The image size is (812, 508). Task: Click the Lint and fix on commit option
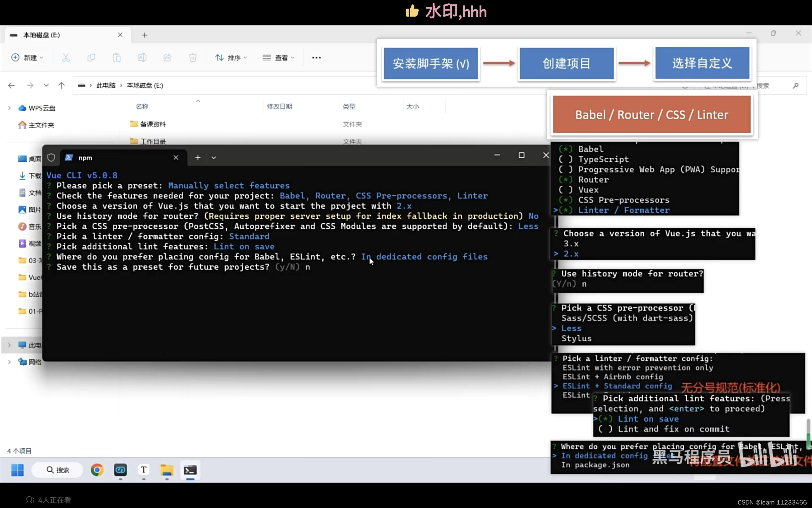pyautogui.click(x=673, y=429)
